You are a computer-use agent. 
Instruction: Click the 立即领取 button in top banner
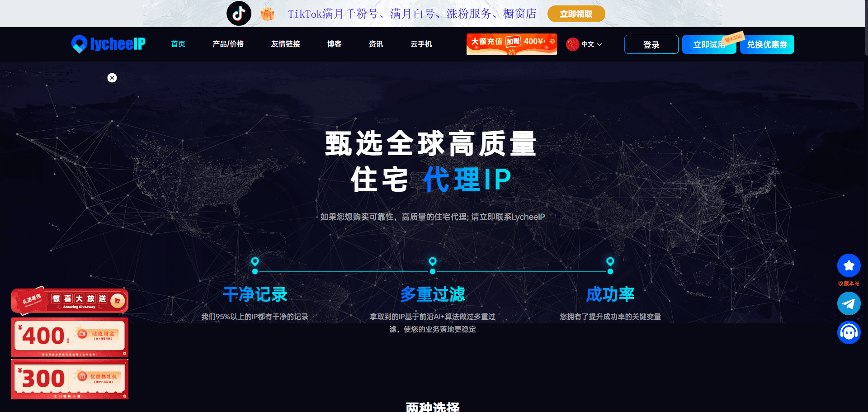point(576,14)
